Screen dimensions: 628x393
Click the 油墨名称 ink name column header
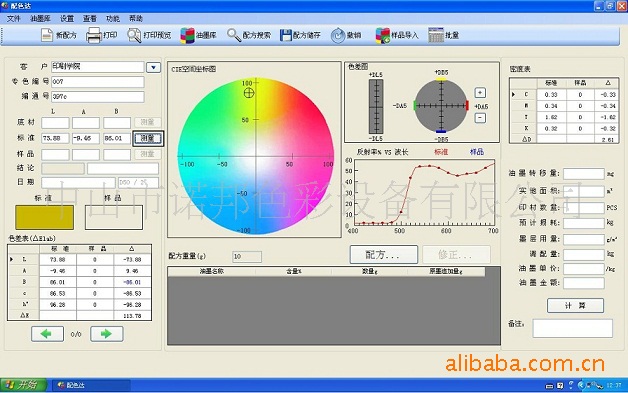pos(212,271)
